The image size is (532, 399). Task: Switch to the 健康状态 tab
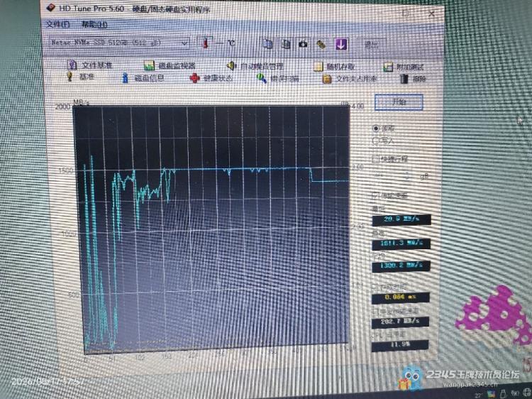coord(211,78)
